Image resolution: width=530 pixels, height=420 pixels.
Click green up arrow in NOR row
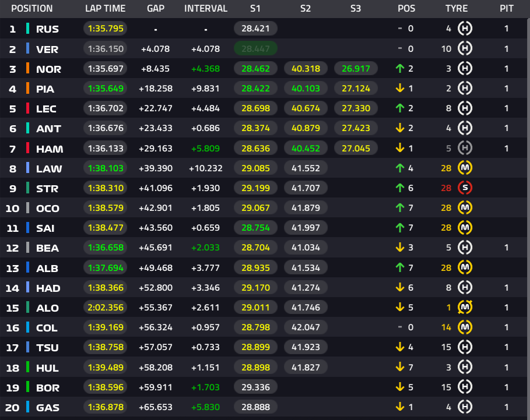point(400,69)
